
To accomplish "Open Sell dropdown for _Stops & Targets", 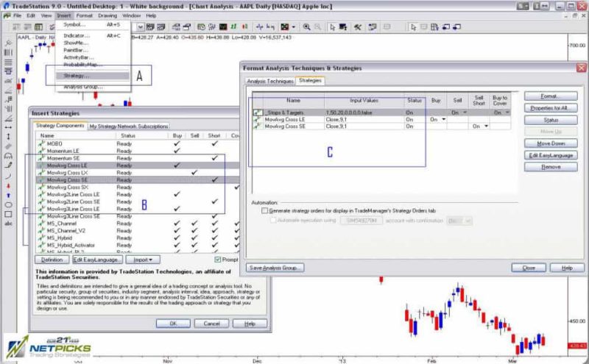I will (x=465, y=113).
